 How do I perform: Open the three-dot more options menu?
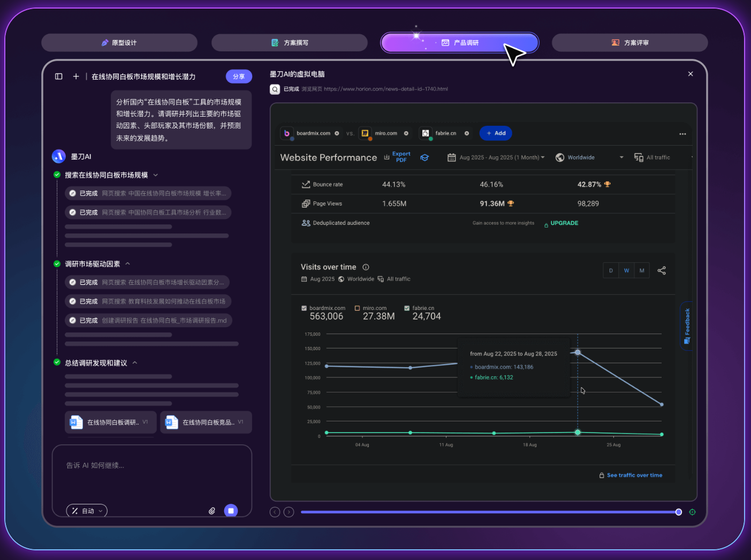(x=682, y=134)
